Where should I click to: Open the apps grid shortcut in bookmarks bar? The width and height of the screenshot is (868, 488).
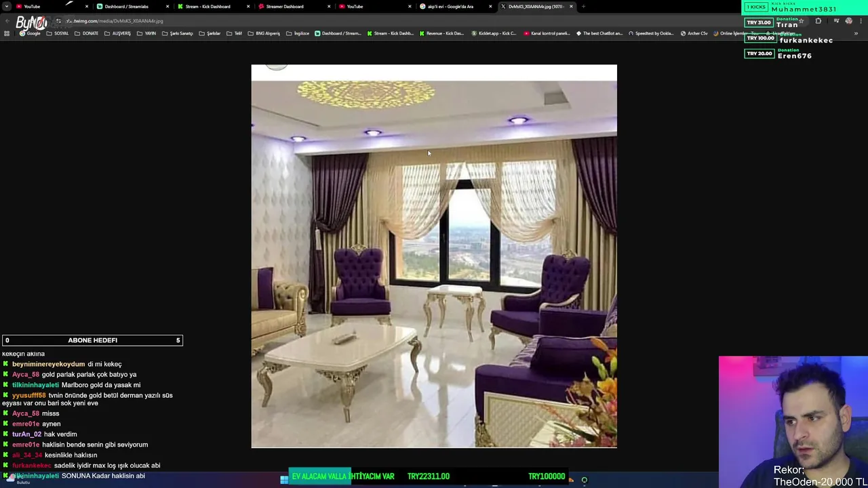[x=7, y=33]
